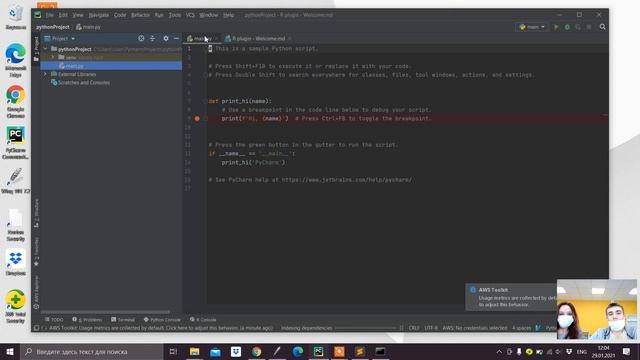Open the Code menu
Viewport: 640px width, 360px height.
(120, 15)
